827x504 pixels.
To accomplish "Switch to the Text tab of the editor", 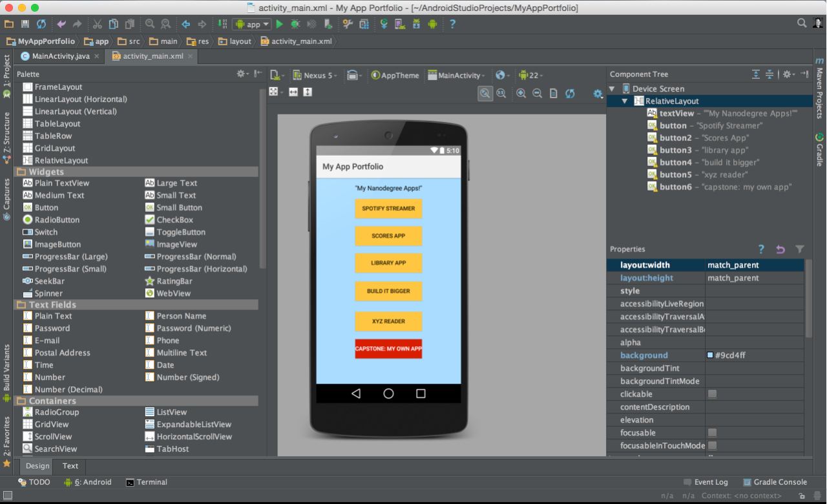I will tap(69, 466).
